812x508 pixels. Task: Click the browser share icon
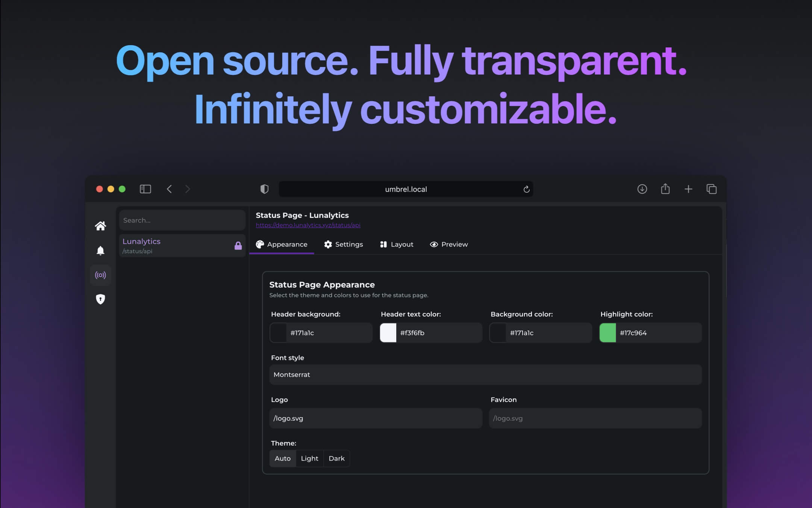click(x=665, y=189)
